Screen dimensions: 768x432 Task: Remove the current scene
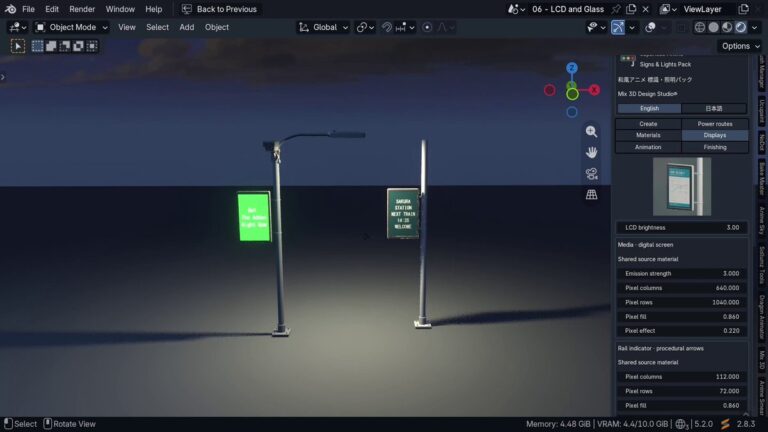click(x=646, y=9)
